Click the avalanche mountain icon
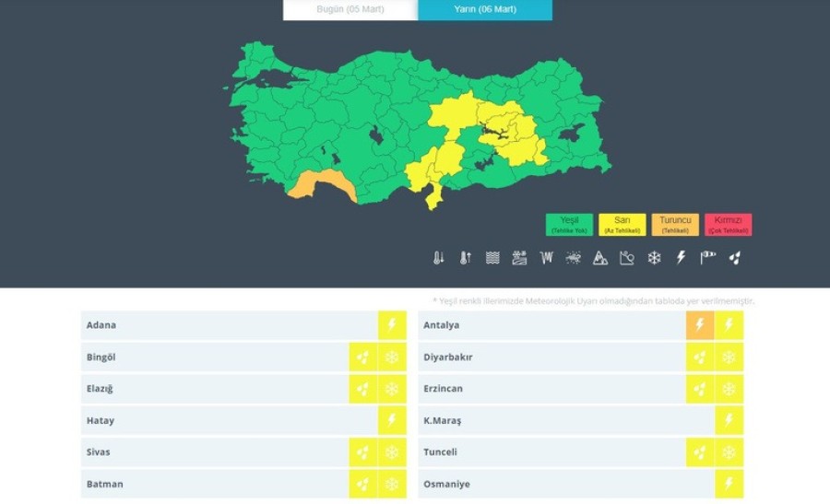The width and height of the screenshot is (830, 504). click(x=600, y=258)
